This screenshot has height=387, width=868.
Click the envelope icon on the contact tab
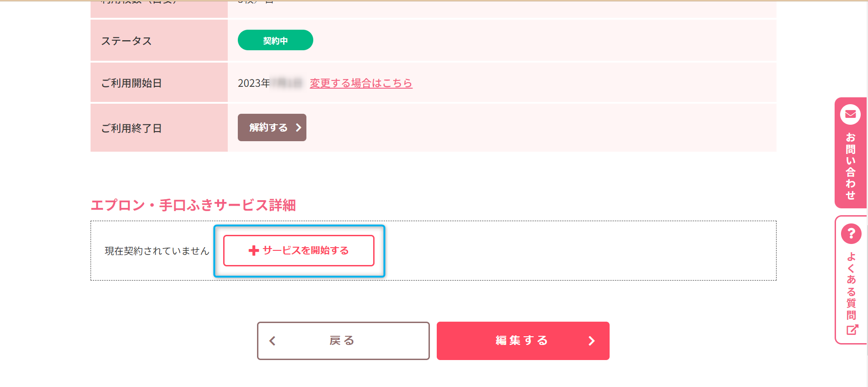coord(850,114)
